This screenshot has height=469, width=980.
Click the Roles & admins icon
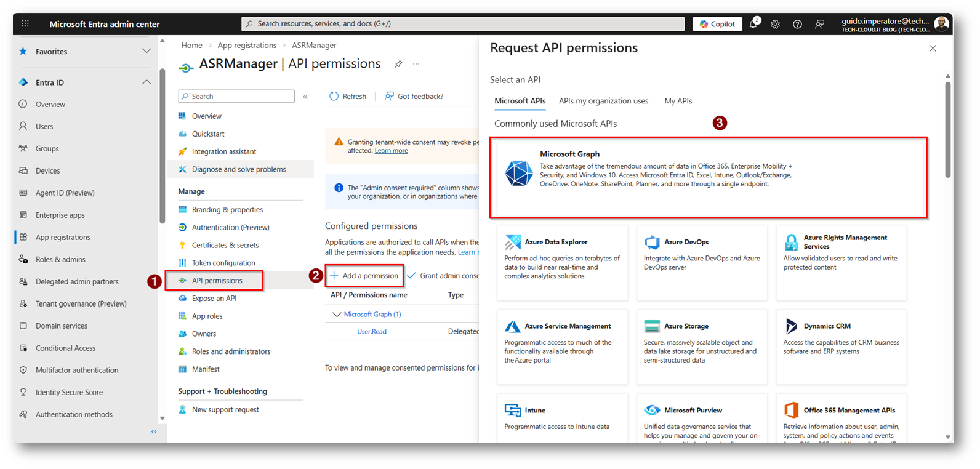[23, 259]
